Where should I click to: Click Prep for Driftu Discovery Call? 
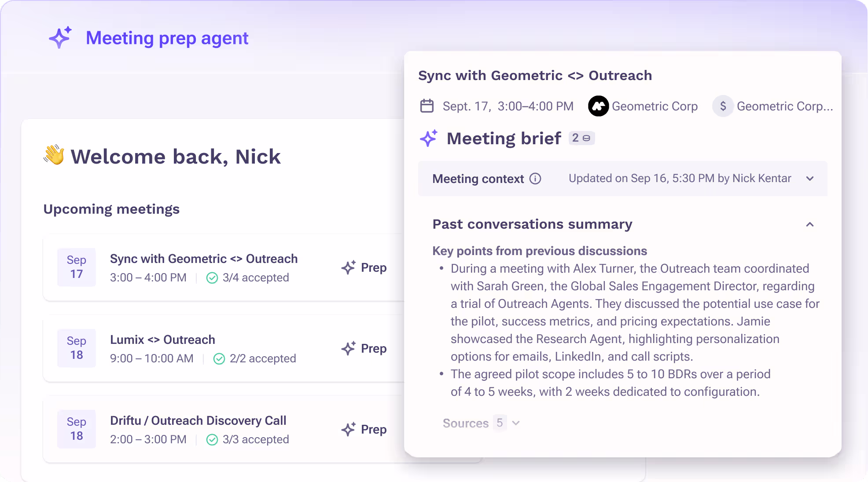pos(363,429)
